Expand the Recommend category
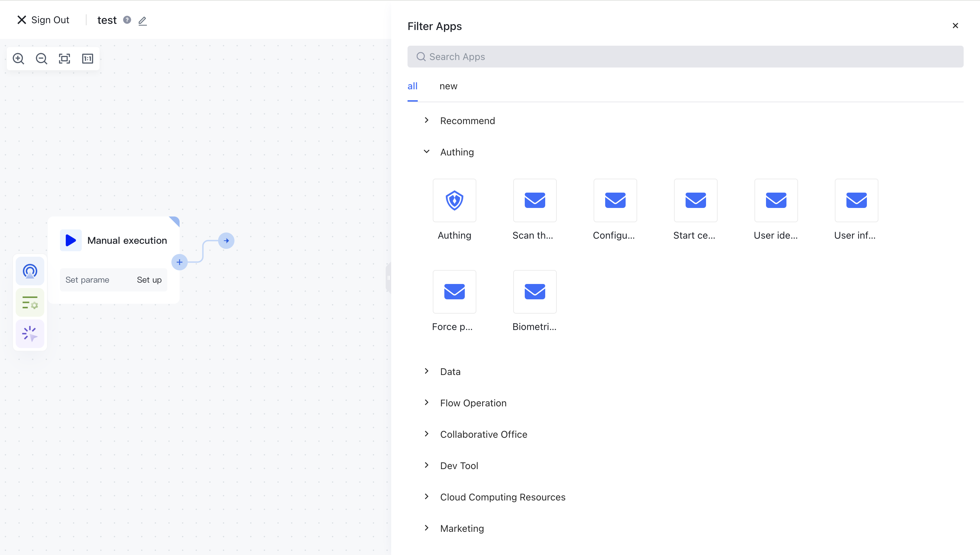The image size is (980, 555). click(x=467, y=121)
